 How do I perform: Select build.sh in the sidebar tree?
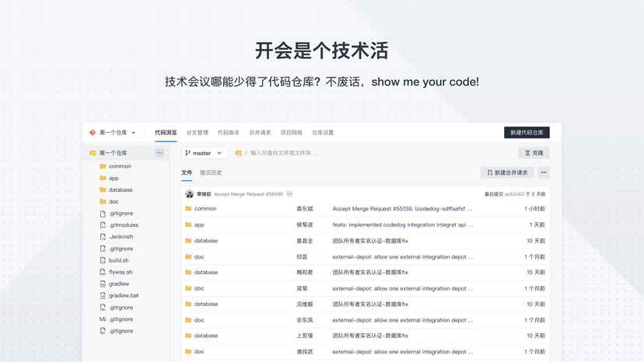(118, 260)
